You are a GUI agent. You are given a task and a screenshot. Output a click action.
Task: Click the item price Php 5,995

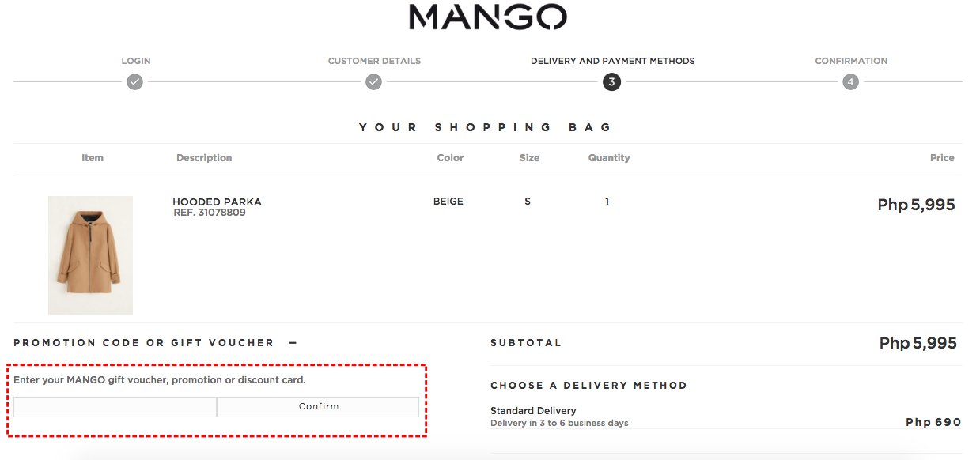916,205
